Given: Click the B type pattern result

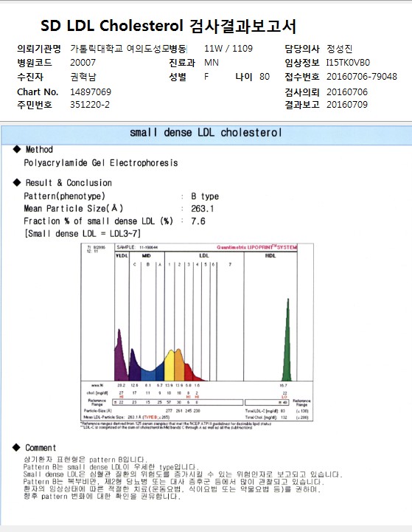Looking at the screenshot, I should click(205, 196).
